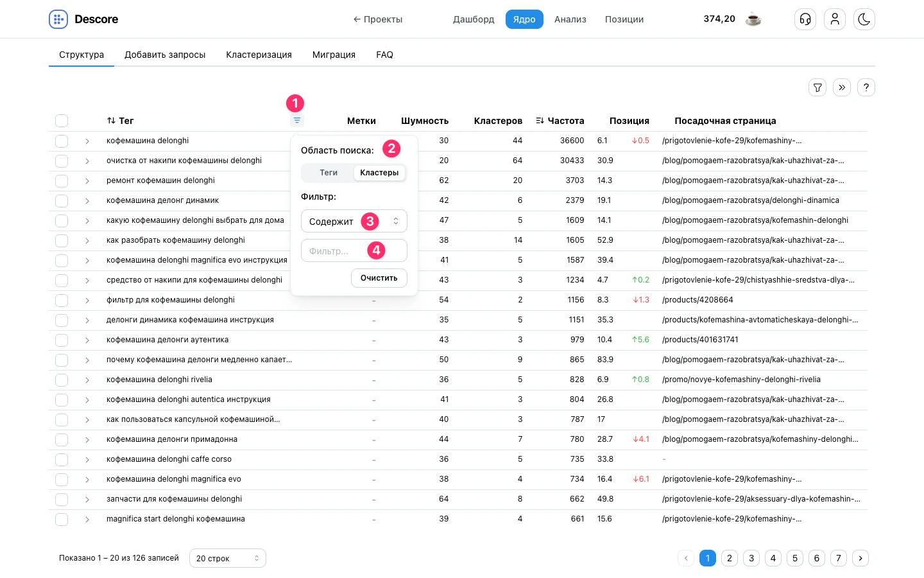Check the row кофемашина delonghi
Image resolution: width=924 pixels, height=578 pixels.
[62, 141]
